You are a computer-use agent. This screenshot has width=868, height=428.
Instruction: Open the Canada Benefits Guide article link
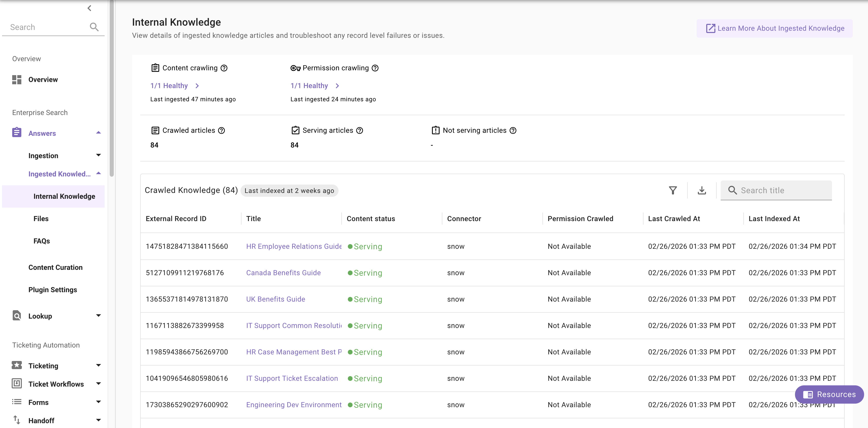(x=283, y=273)
